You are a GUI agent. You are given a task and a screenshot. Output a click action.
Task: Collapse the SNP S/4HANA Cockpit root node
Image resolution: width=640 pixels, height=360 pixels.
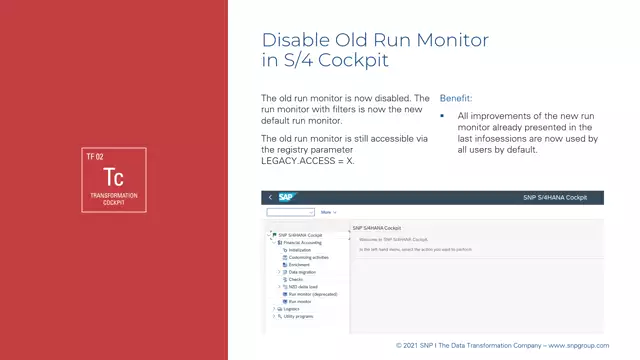point(269,235)
